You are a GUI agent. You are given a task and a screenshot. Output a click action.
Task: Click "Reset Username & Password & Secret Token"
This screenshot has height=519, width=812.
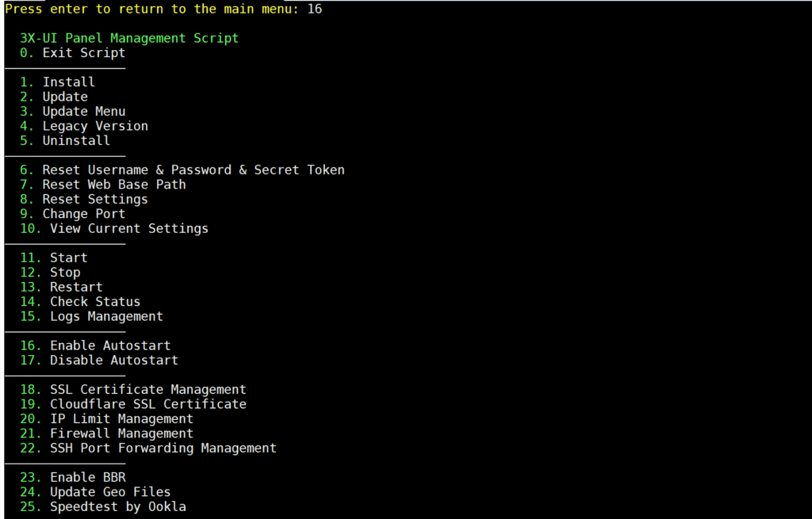182,170
